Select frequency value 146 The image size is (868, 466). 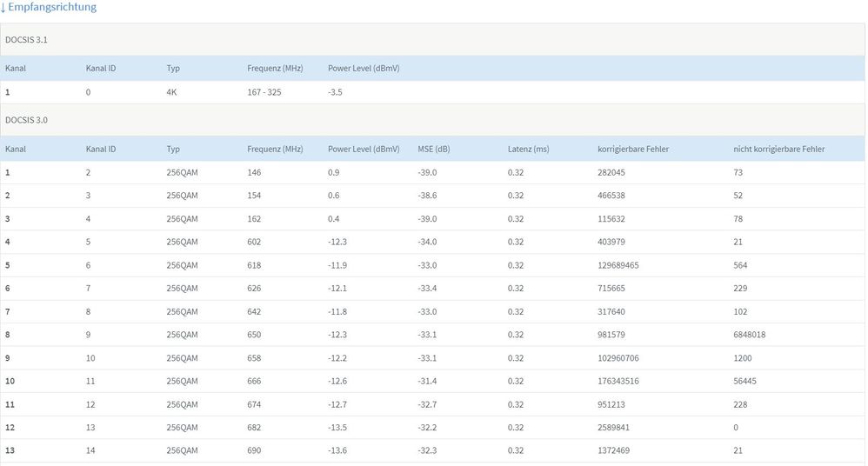click(x=254, y=173)
